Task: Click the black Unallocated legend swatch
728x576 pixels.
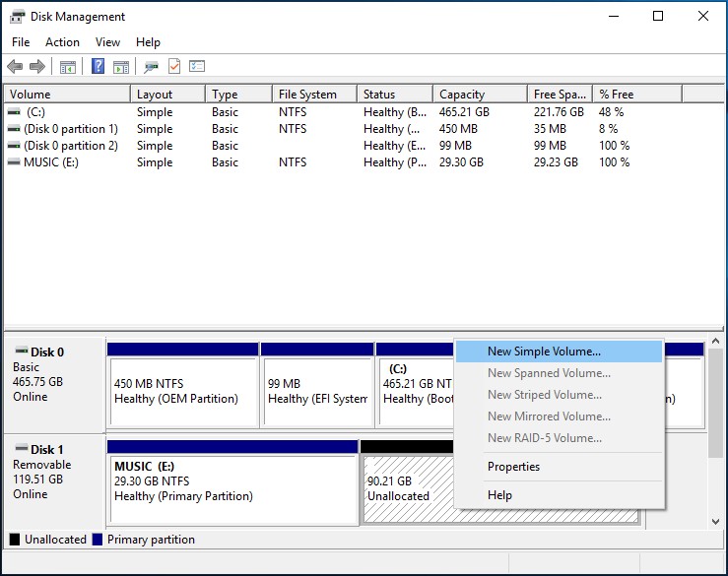Action: 15,540
